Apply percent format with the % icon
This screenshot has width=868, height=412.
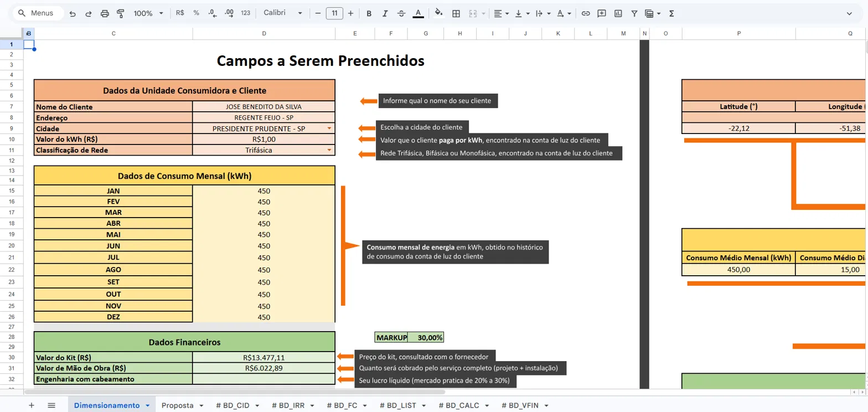point(197,13)
